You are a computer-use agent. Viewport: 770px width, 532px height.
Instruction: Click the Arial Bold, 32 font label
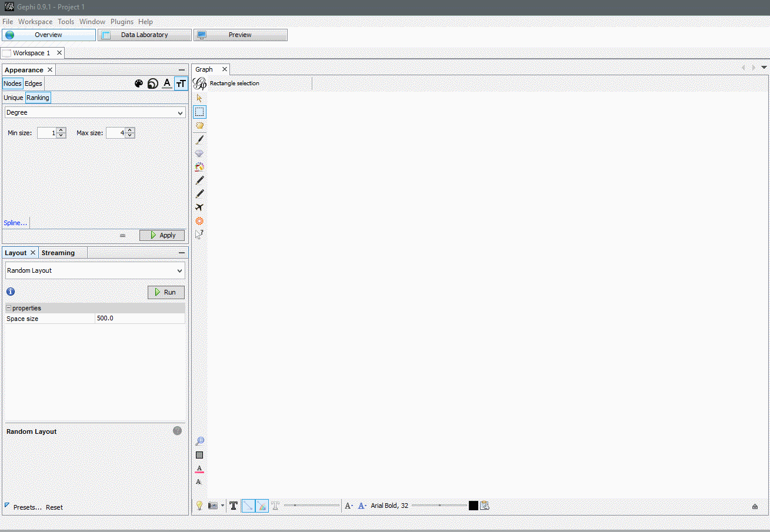point(389,506)
